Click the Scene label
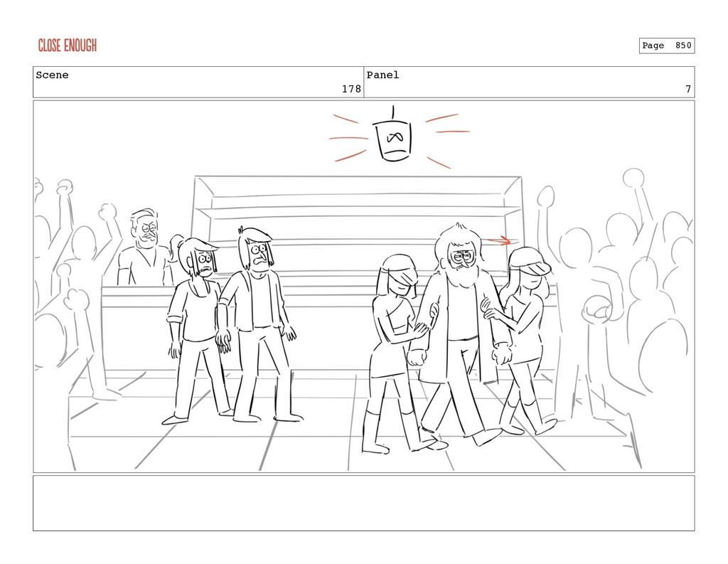This screenshot has width=728, height=564. click(x=52, y=75)
